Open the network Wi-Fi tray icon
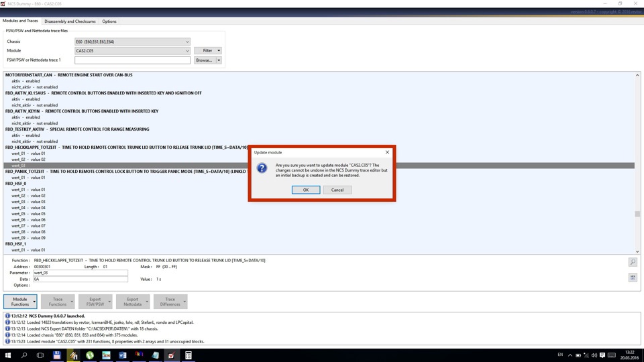 586,355
